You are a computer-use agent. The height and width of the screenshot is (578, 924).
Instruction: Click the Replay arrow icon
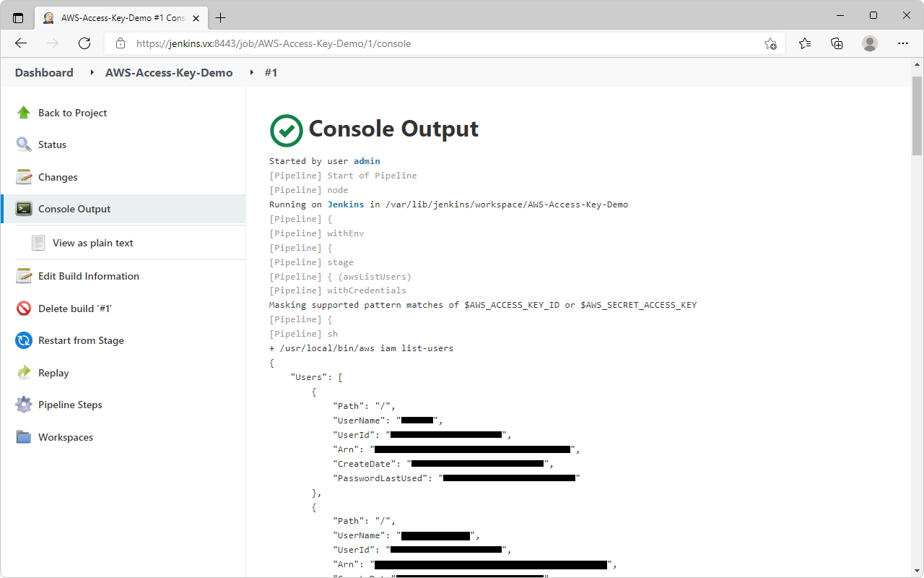(24, 373)
